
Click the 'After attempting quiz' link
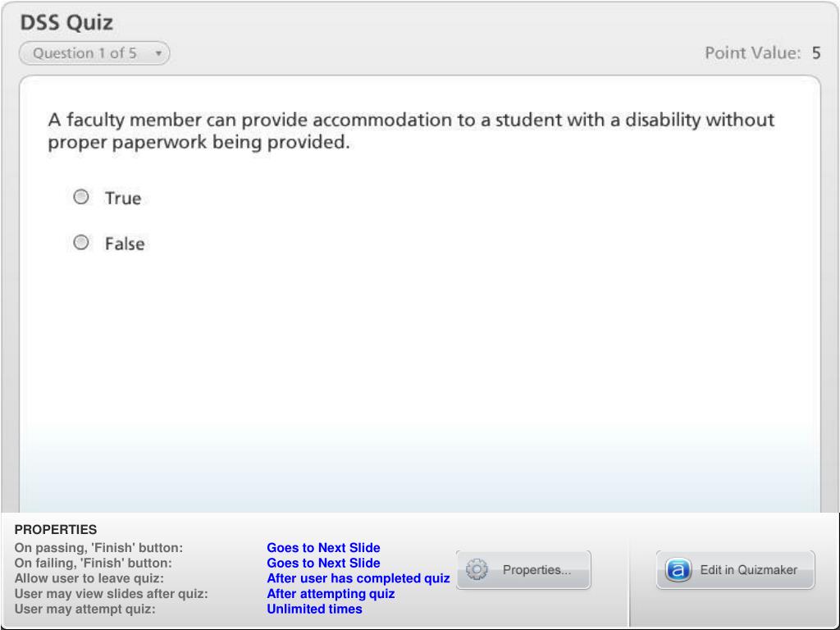click(331, 594)
